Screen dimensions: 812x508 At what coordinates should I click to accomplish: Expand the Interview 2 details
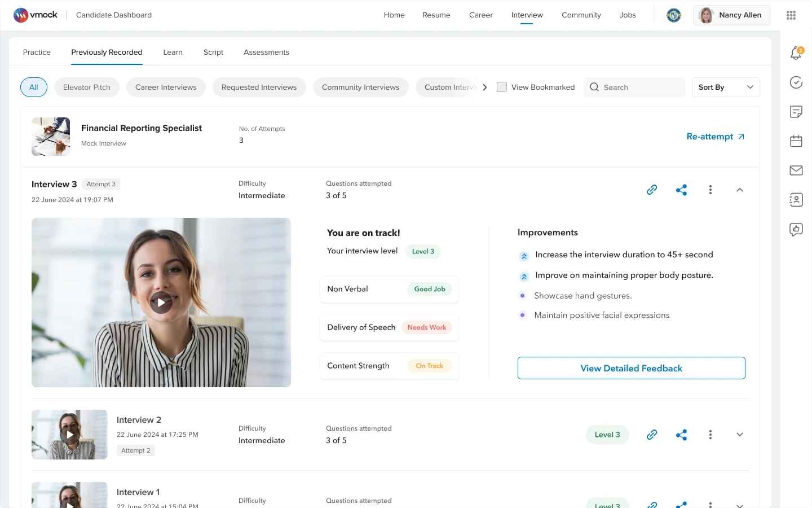point(740,435)
